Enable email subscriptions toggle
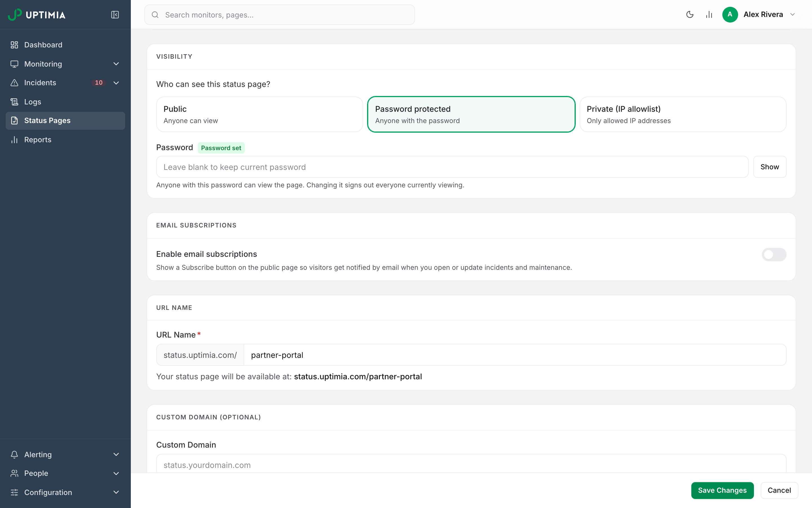 (x=774, y=254)
